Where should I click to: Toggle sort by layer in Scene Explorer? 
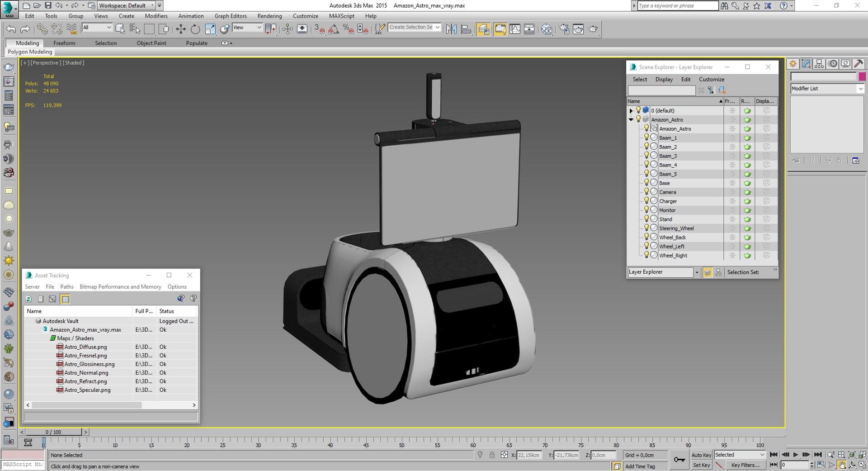click(708, 272)
